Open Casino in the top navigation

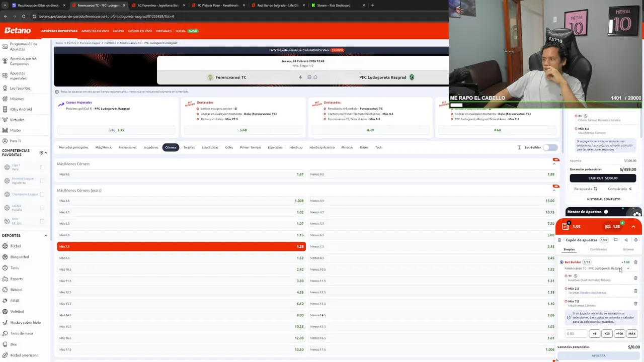pyautogui.click(x=118, y=31)
